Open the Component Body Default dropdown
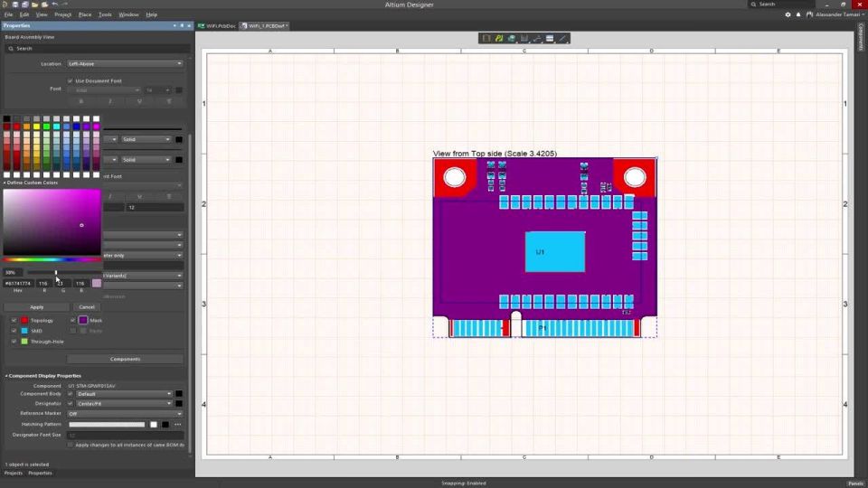Image resolution: width=868 pixels, height=488 pixels. coord(124,394)
